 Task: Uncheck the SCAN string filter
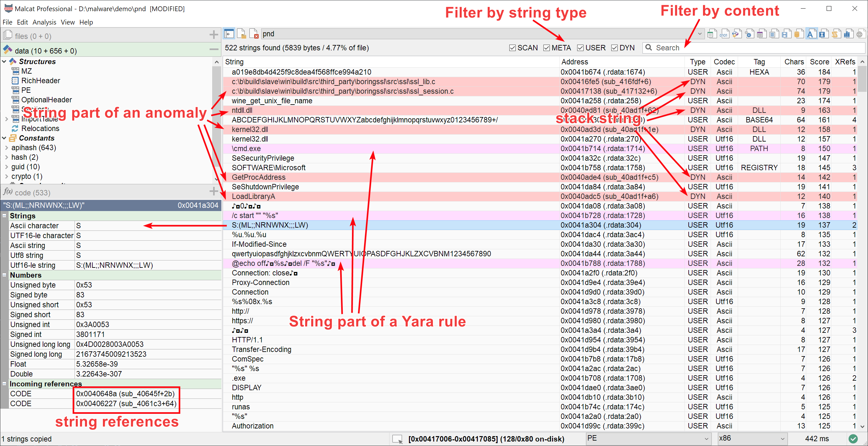click(512, 48)
